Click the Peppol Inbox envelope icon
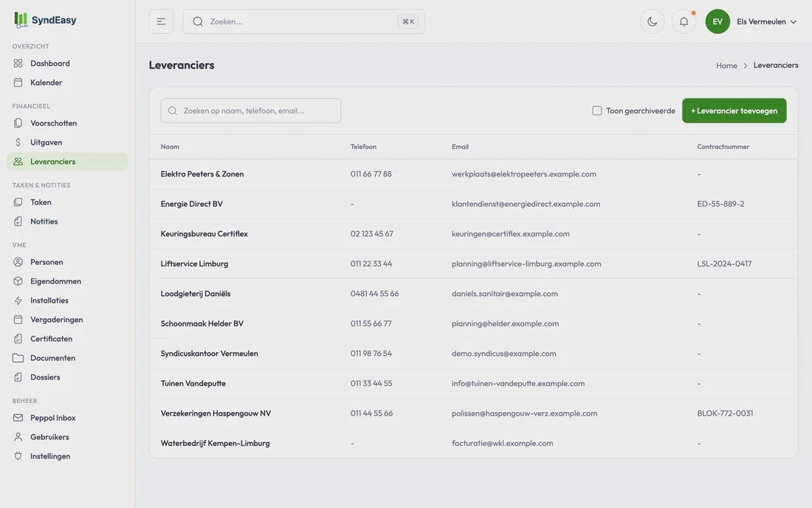Viewport: 812px width, 508px height. click(x=18, y=418)
